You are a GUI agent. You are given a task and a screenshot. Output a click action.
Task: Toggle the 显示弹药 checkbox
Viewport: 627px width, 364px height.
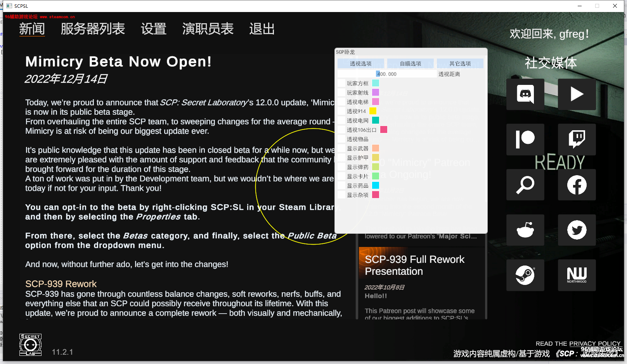[x=341, y=167]
